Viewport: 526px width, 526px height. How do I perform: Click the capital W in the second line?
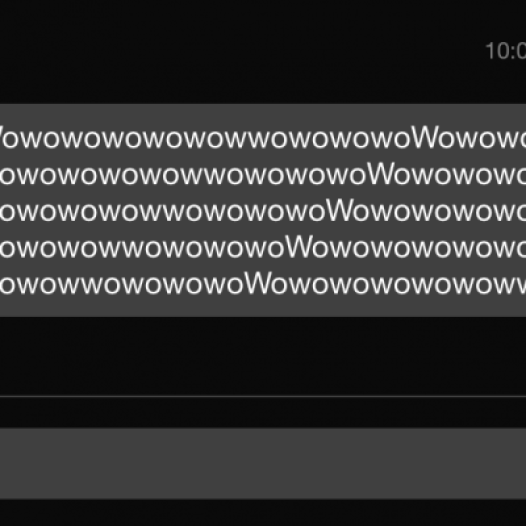[x=383, y=173]
